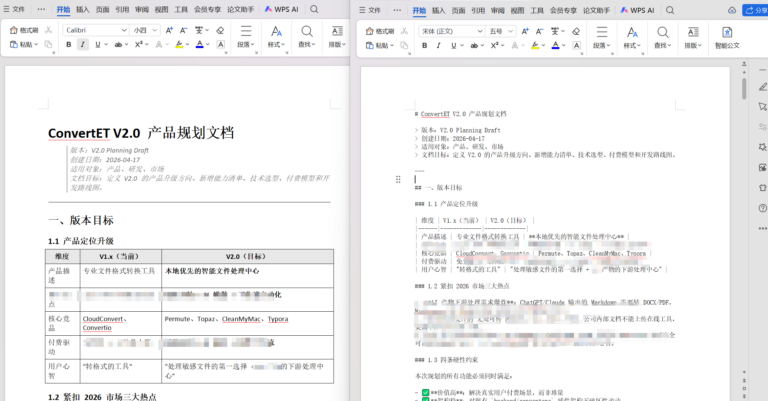Click font color A in left window
The width and height of the screenshot is (768, 401).
coord(199,45)
